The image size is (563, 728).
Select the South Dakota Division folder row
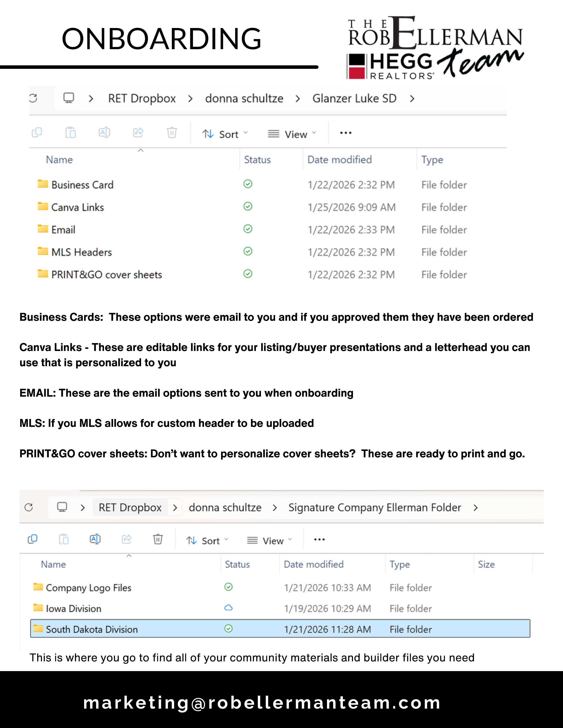tap(92, 629)
